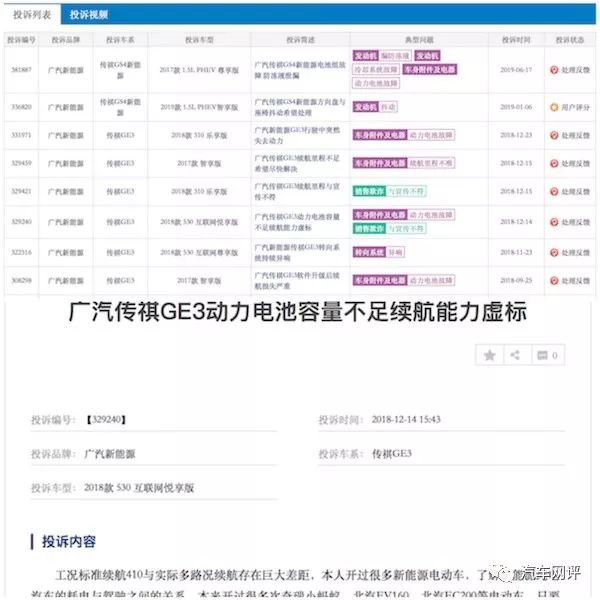Viewport: 600px width, 600px height.
Task: Click 传祺GS4新能源 series in first row
Action: pos(120,70)
